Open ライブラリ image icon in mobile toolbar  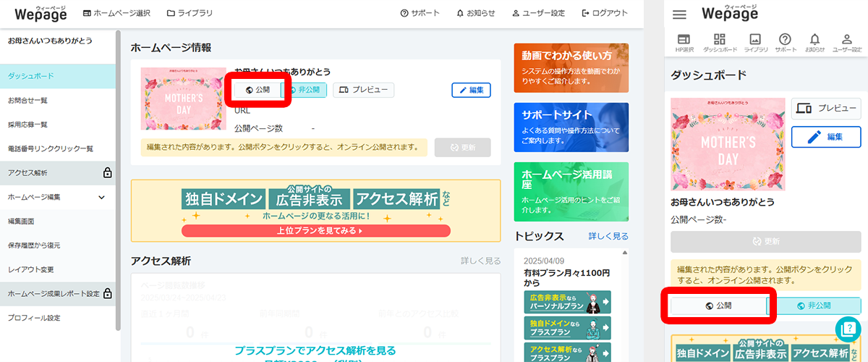[x=756, y=42]
